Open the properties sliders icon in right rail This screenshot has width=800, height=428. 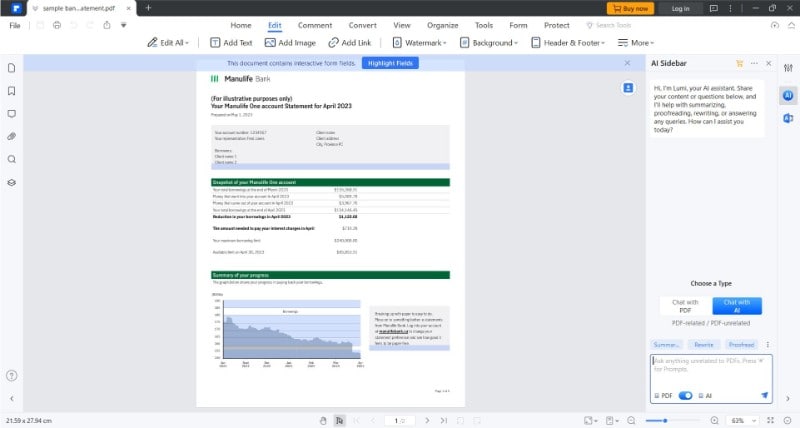click(788, 68)
